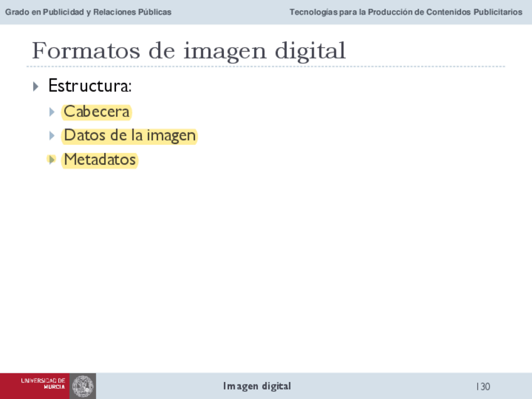532x399 pixels.
Task: Click the arrow bullet beside Cabecera
Action: coord(51,112)
